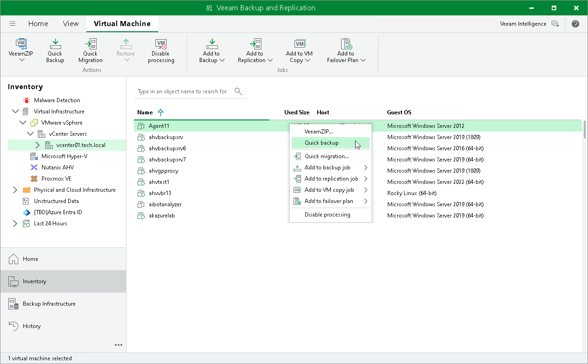Screen dimensions: 588x364
Task: Switch to the Home ribbon tab
Action: click(x=38, y=23)
